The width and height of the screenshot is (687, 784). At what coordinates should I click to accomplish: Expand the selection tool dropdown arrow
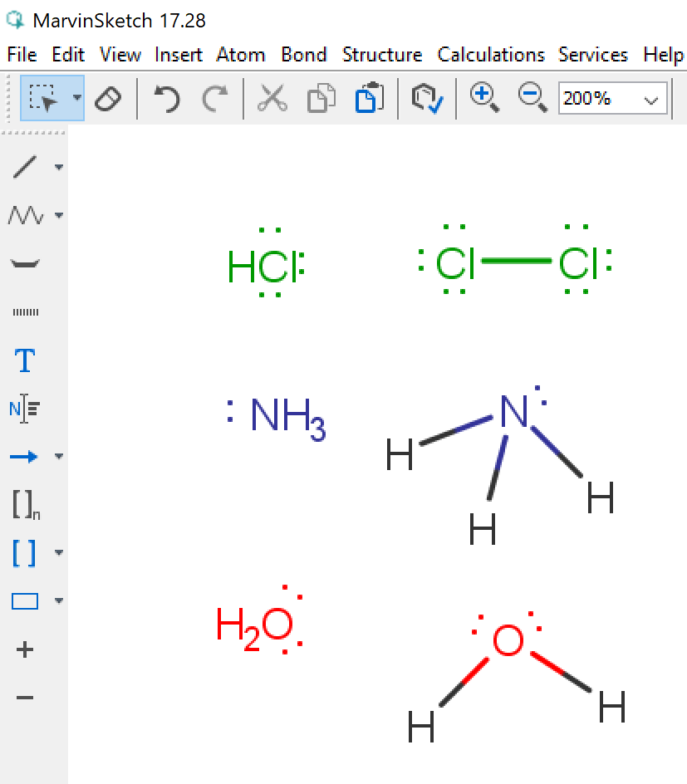click(x=77, y=98)
